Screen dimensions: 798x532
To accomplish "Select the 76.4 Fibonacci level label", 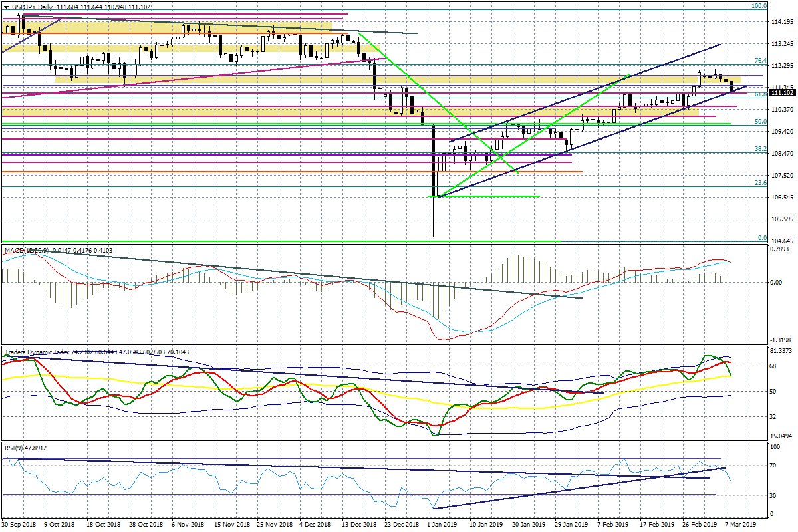I will pyautogui.click(x=761, y=61).
